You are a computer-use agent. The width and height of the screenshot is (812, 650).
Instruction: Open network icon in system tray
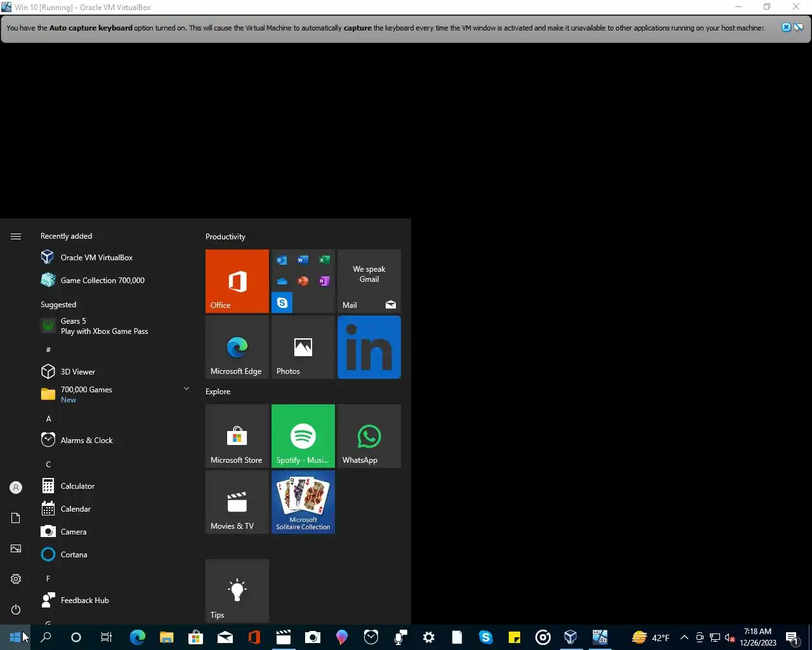click(x=715, y=637)
